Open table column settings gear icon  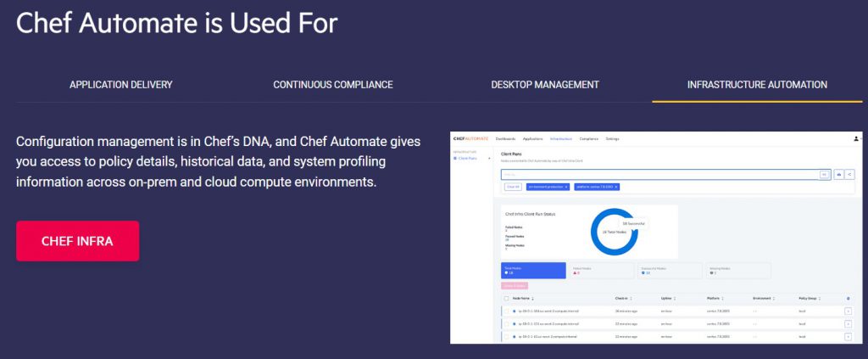[849, 298]
